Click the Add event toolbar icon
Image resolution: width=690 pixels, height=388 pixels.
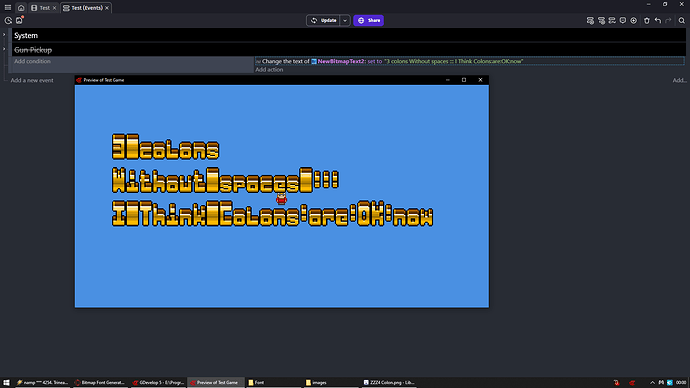pyautogui.click(x=590, y=21)
